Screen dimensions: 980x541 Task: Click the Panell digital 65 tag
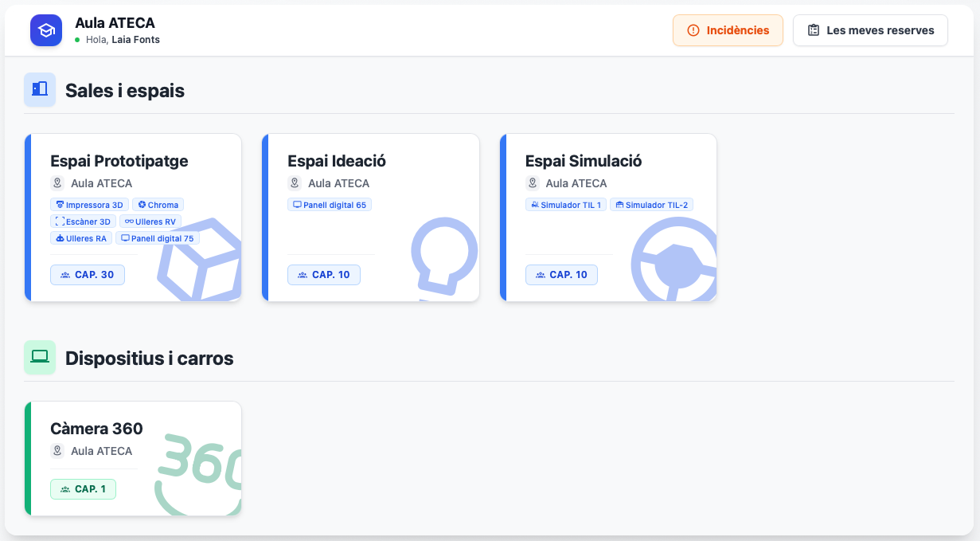point(330,205)
